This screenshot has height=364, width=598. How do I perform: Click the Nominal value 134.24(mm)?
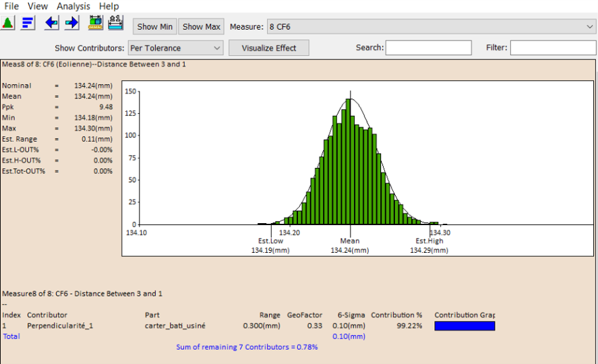[94, 86]
